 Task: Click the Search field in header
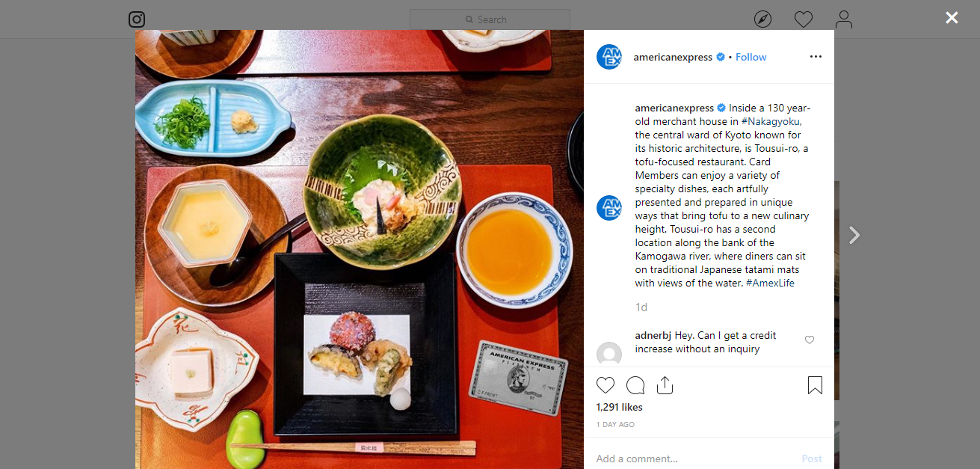pos(490,19)
